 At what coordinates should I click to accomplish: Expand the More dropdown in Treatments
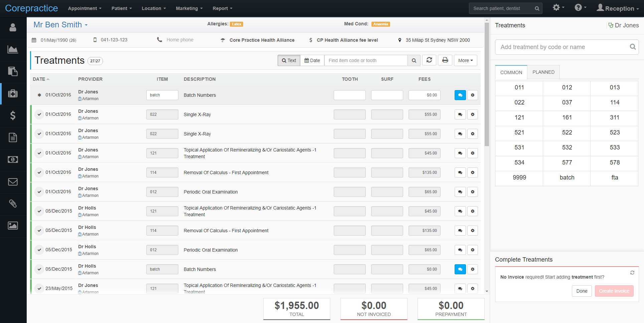[465, 60]
